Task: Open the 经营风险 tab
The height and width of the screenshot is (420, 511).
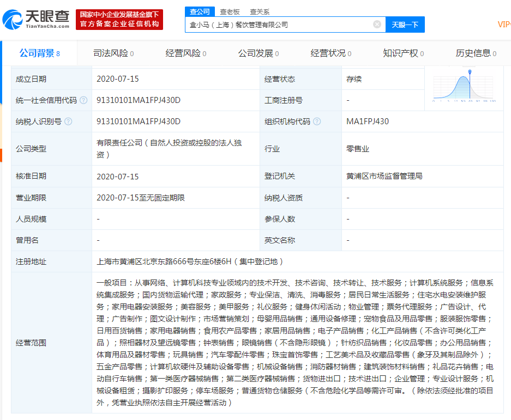Action: (x=186, y=53)
